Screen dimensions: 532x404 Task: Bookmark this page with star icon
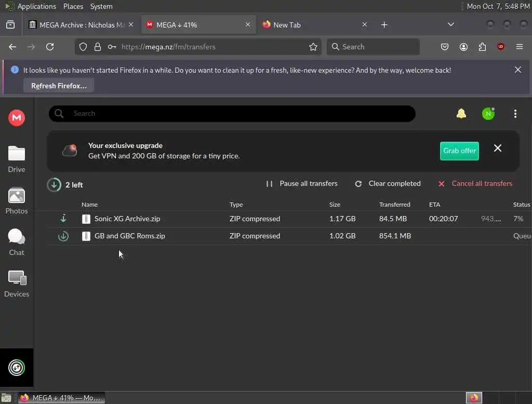click(313, 47)
